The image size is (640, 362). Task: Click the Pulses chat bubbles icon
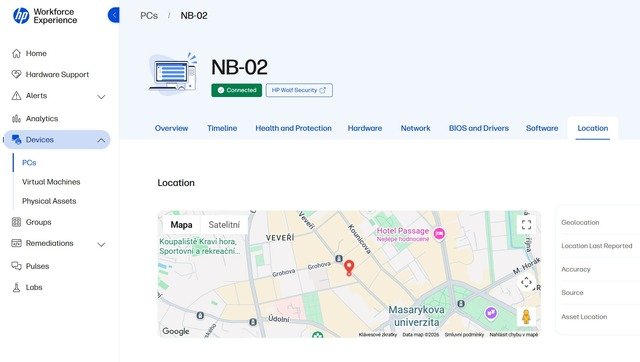click(x=16, y=266)
